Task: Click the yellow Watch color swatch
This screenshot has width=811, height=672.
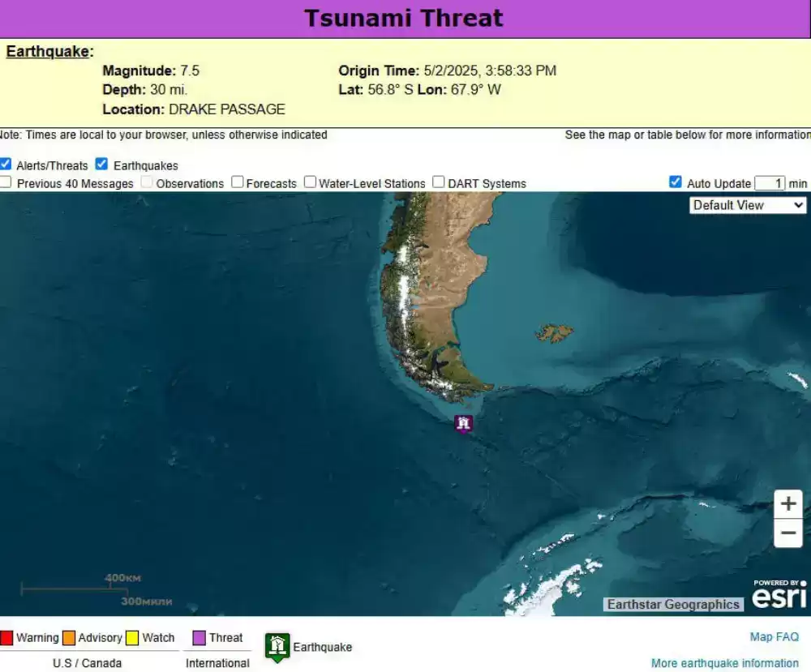Action: [x=132, y=638]
